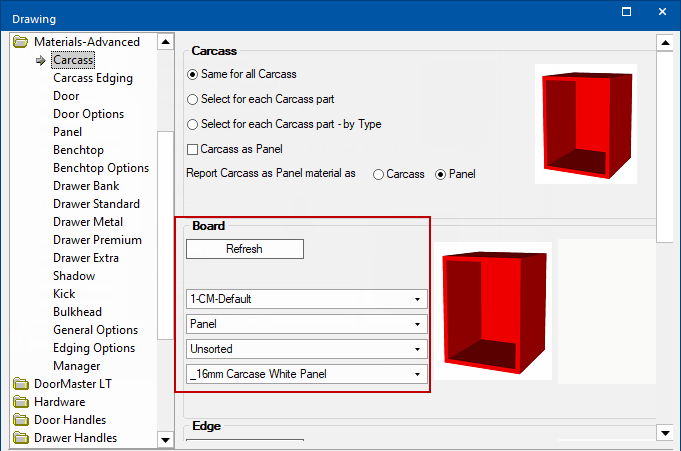Click the Refresh button
This screenshot has height=451, width=681.
pyautogui.click(x=245, y=249)
